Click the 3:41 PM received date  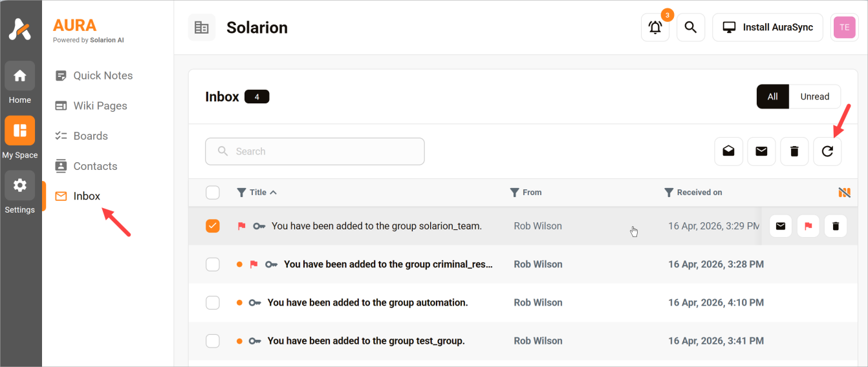pos(716,341)
